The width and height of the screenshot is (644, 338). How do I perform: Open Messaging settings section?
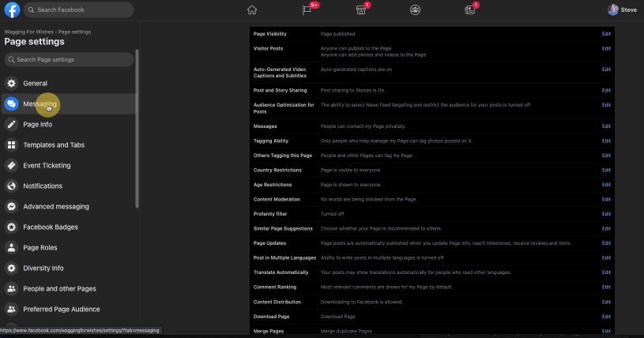point(68,104)
